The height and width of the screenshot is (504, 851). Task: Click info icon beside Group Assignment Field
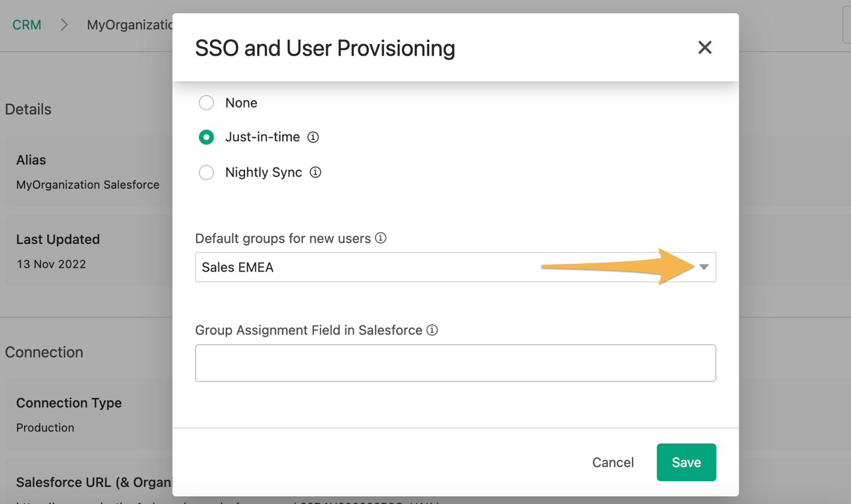432,330
